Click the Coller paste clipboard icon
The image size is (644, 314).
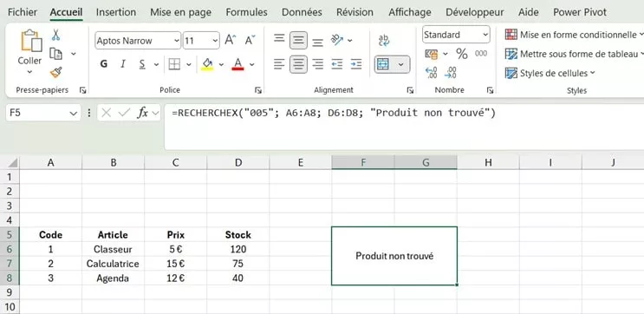(31, 41)
